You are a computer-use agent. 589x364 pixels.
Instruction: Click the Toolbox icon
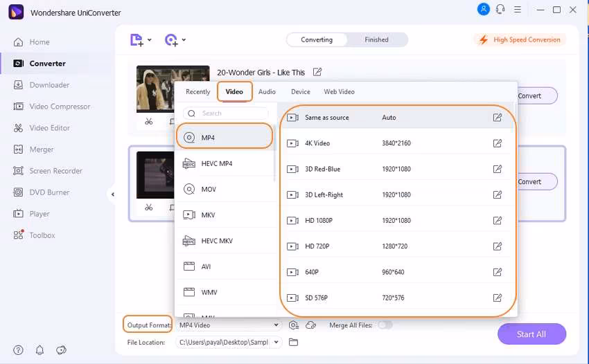(x=19, y=235)
